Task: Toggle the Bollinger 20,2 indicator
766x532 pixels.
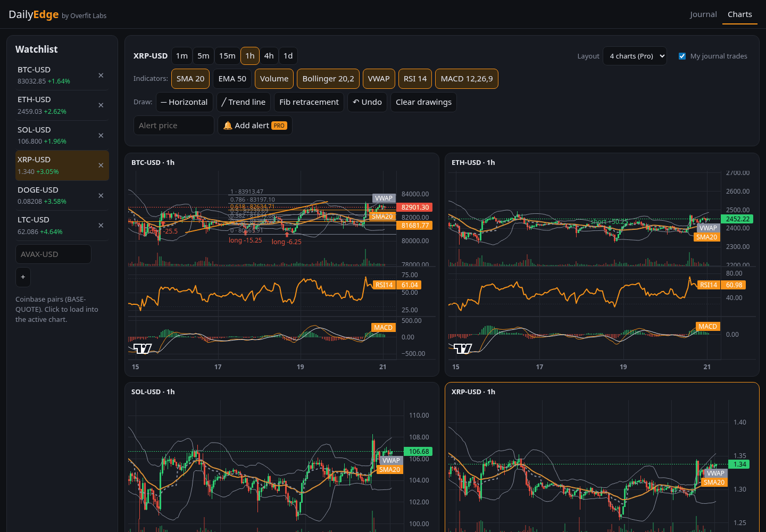Action: [328, 79]
